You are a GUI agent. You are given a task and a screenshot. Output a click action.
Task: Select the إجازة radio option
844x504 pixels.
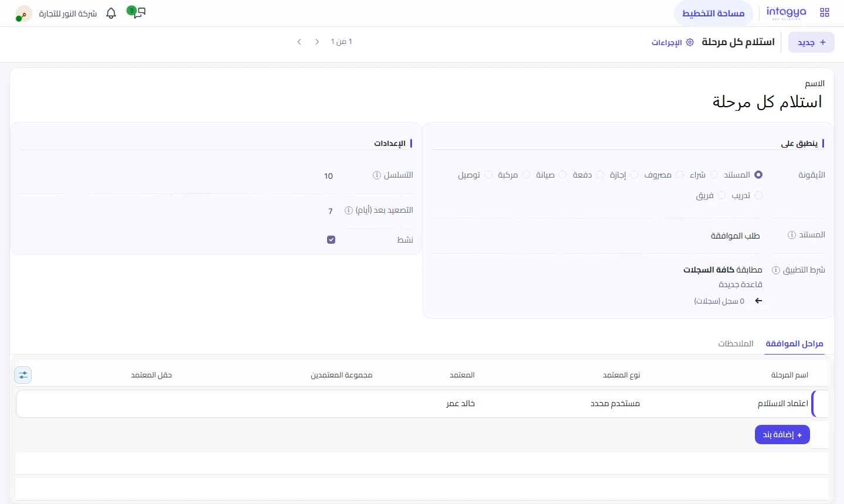click(x=634, y=175)
